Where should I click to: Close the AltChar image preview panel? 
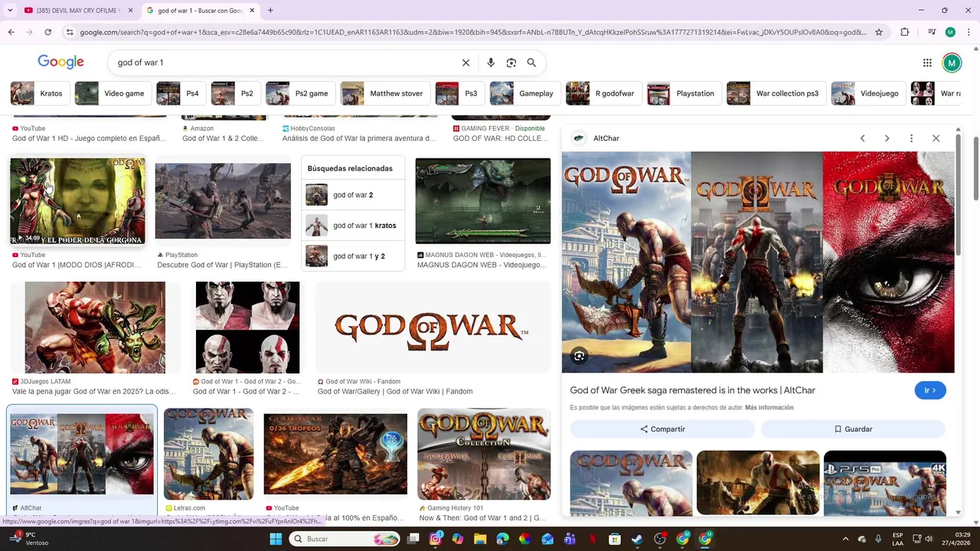(x=936, y=139)
